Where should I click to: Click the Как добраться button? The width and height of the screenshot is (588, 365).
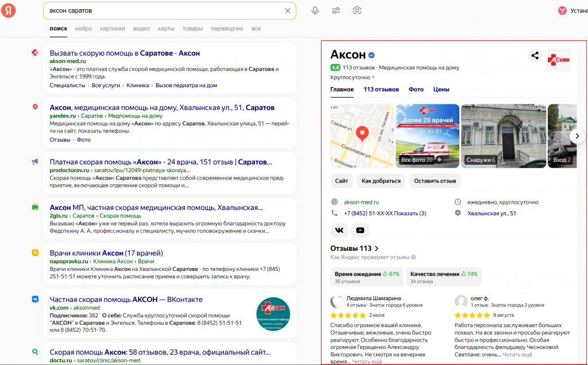click(381, 181)
